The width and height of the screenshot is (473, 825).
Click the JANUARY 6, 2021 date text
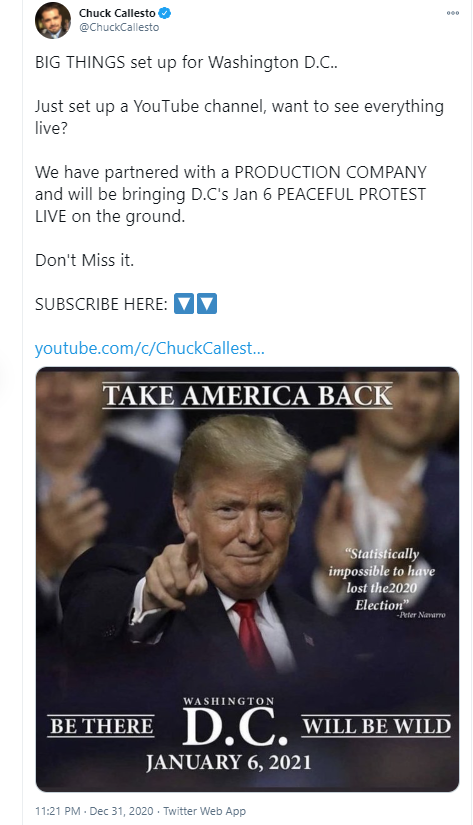[229, 762]
